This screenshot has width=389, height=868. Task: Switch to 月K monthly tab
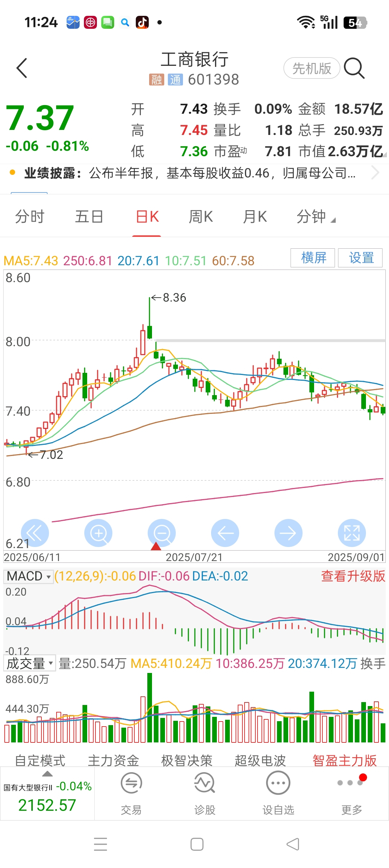(255, 217)
